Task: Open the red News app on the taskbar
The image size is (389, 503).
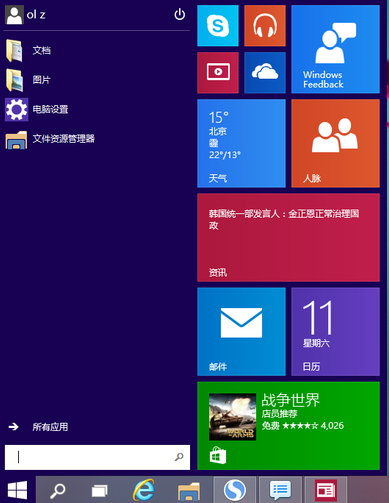Action: (x=326, y=490)
